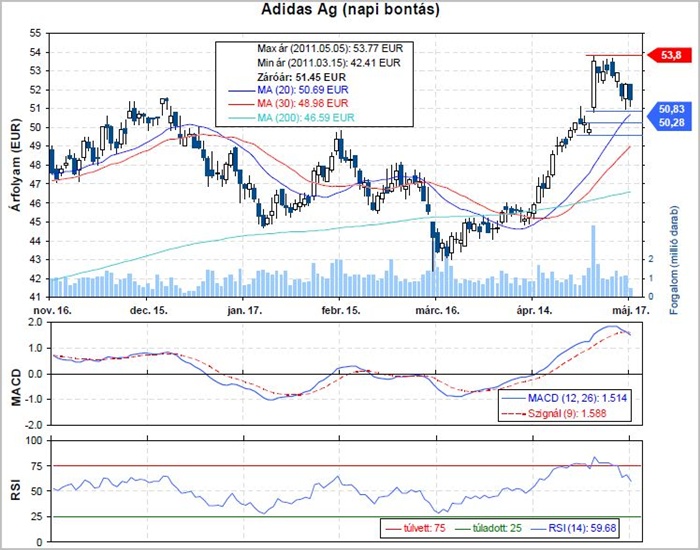This screenshot has height=550, width=700.
Task: Click the Min ár legend line
Action: 329,62
